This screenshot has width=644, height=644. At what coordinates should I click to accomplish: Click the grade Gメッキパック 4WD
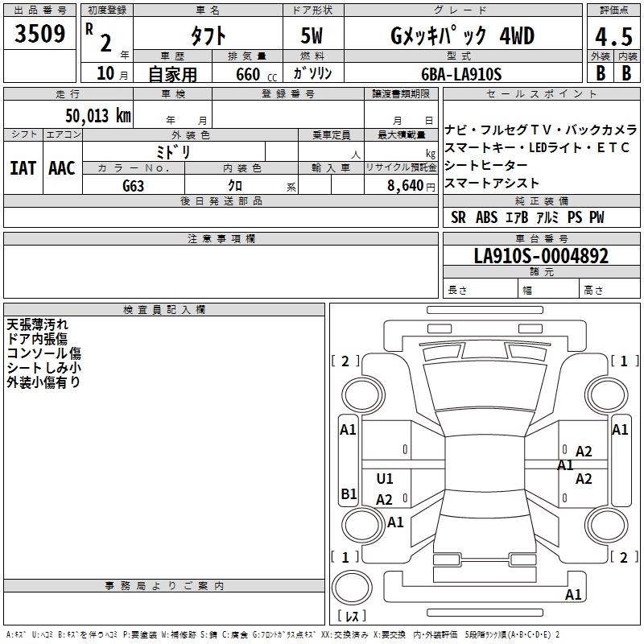click(462, 35)
